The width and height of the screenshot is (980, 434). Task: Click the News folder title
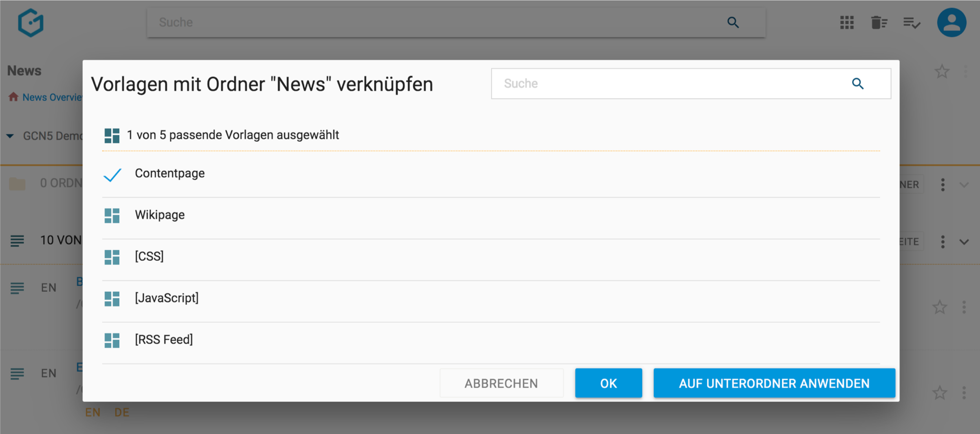pos(24,71)
